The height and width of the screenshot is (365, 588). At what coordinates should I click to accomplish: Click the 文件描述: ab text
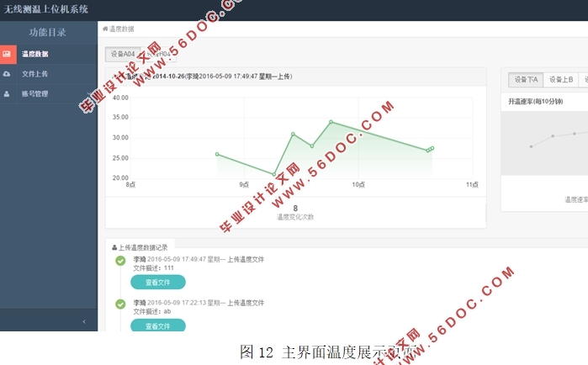click(x=152, y=311)
